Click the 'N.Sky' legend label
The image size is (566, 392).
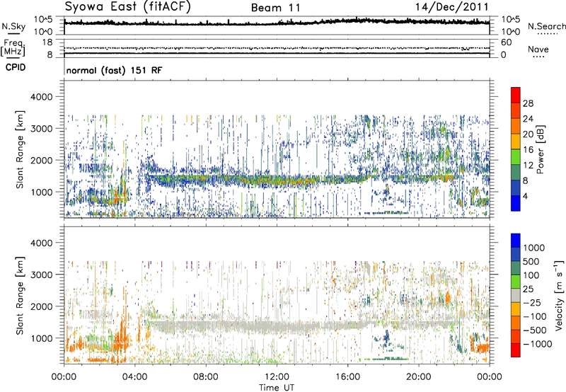[x=13, y=27]
